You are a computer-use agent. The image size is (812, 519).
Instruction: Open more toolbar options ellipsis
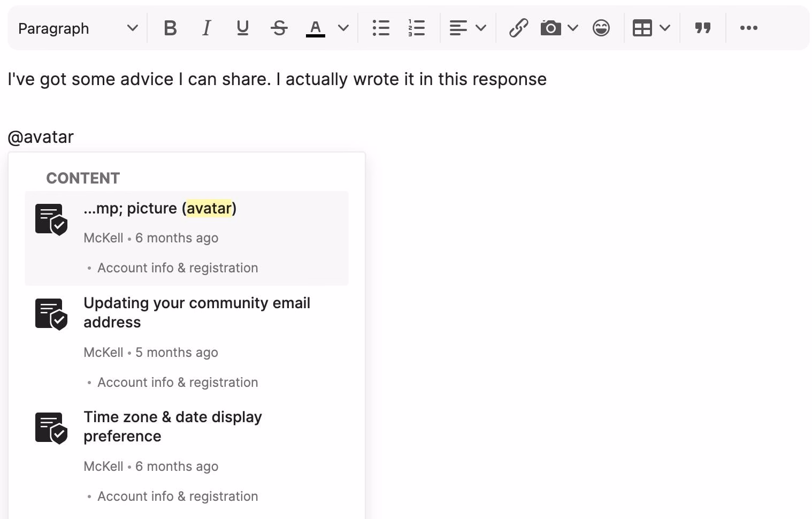point(748,28)
